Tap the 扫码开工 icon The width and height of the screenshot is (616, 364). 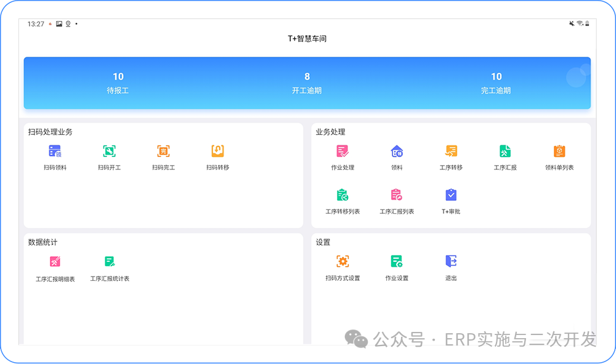tap(109, 152)
